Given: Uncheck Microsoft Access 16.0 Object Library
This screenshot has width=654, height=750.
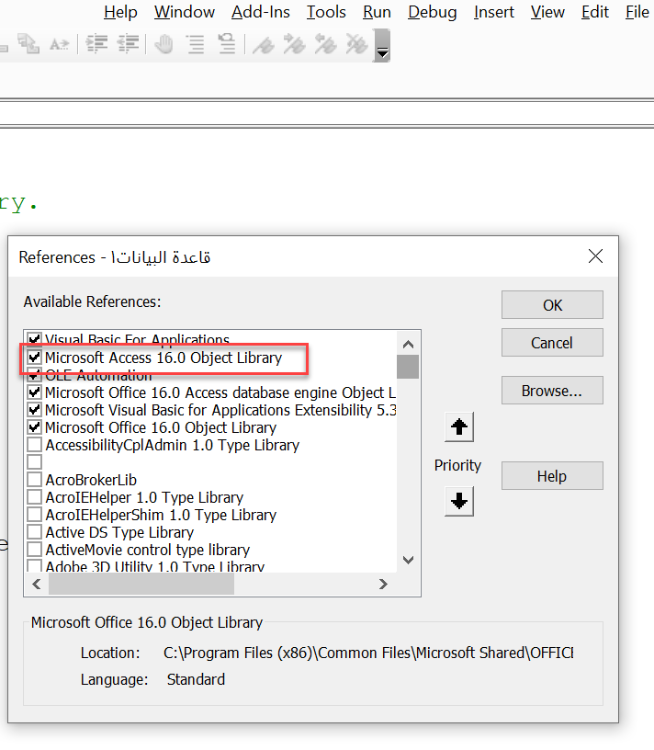Looking at the screenshot, I should coord(34,357).
